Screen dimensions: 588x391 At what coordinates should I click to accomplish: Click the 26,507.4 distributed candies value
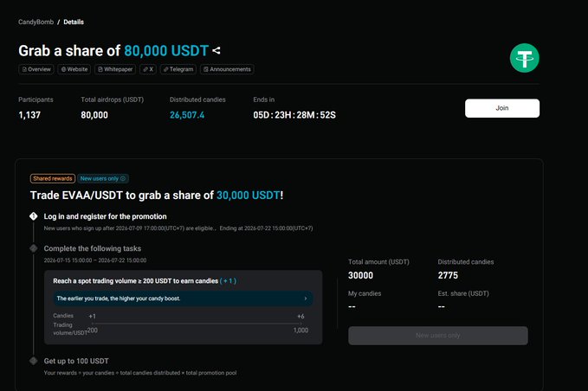tap(187, 115)
